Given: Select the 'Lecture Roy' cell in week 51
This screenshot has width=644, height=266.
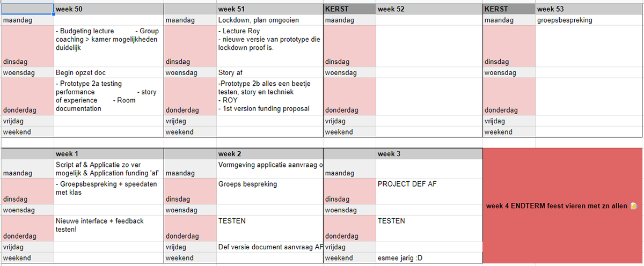Looking at the screenshot, I should tap(270, 46).
